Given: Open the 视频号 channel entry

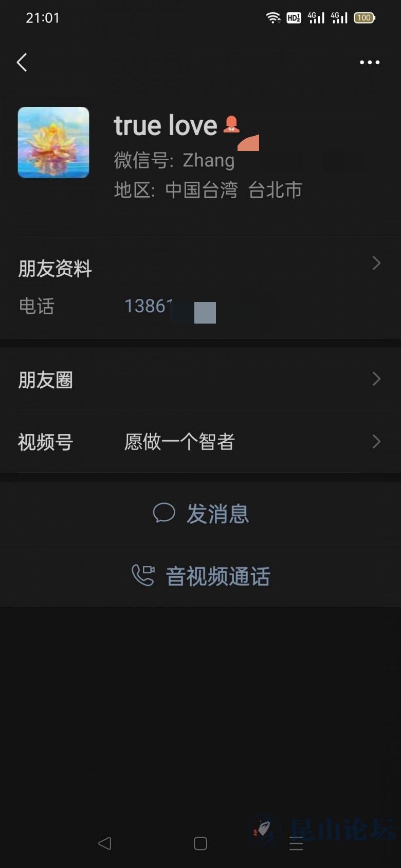Looking at the screenshot, I should [x=200, y=442].
